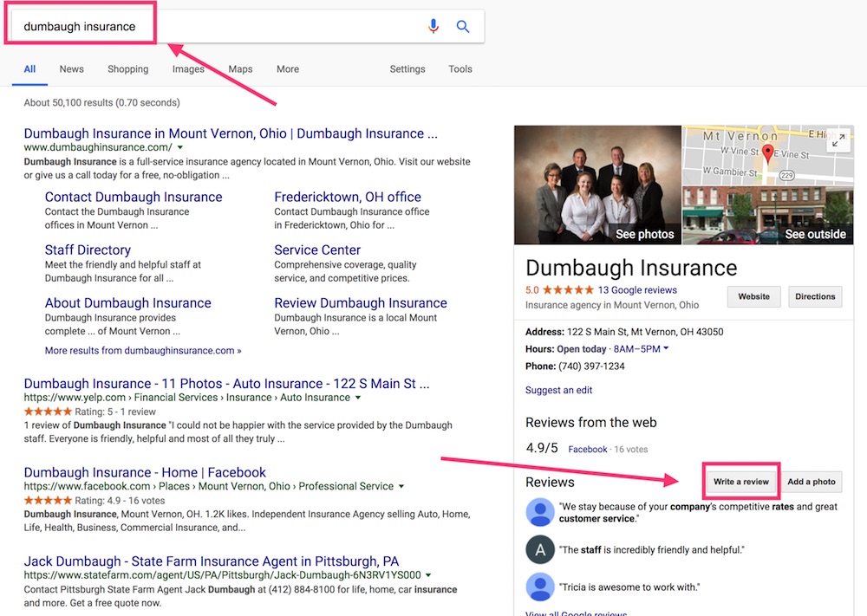The height and width of the screenshot is (616, 867).
Task: Expand the map with the fullscreen arrows icon
Action: pyautogui.click(x=838, y=140)
